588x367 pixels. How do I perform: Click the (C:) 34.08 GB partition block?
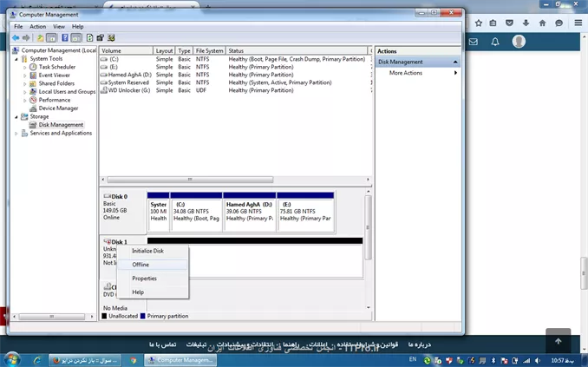click(x=196, y=212)
